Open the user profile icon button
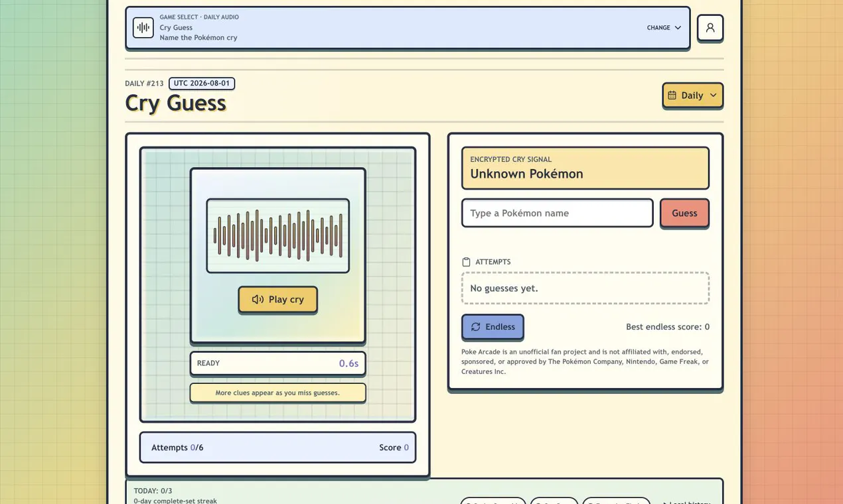Screen dimensions: 843x504 pyautogui.click(x=710, y=28)
